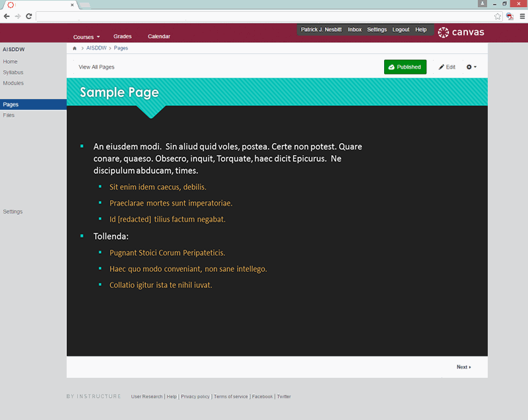Viewport: 528px width, 420px height.
Task: Click the browser address bar
Action: click(264, 16)
